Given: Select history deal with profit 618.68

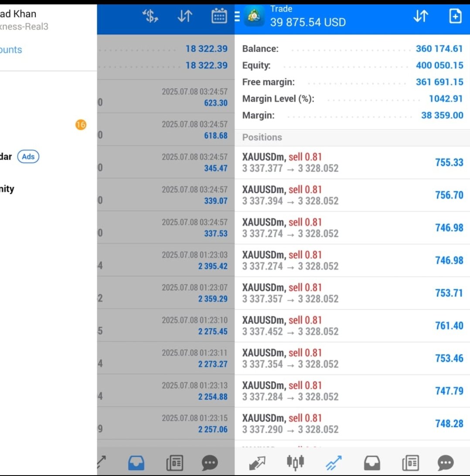Looking at the screenshot, I should coord(166,129).
